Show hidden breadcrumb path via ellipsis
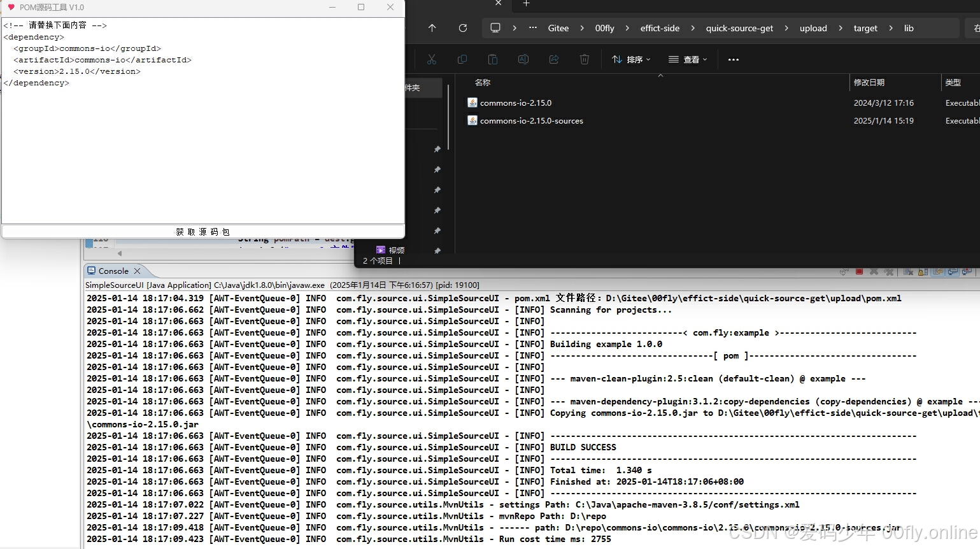Viewport: 980px width, 549px height. click(x=533, y=28)
